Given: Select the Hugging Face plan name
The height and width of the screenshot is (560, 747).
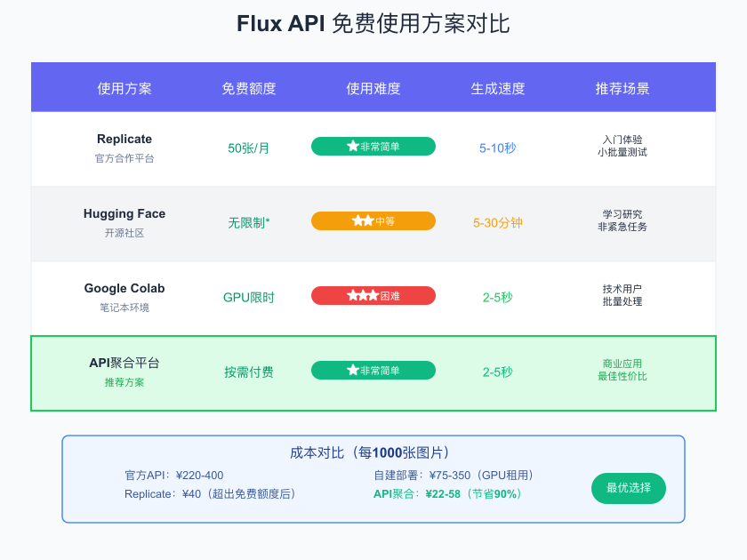Looking at the screenshot, I should (124, 214).
